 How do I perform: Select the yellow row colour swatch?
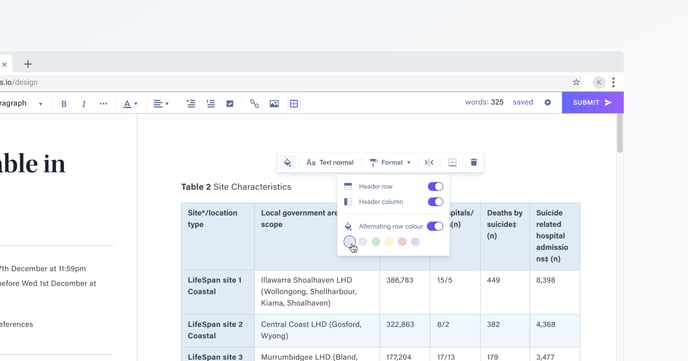click(x=389, y=242)
